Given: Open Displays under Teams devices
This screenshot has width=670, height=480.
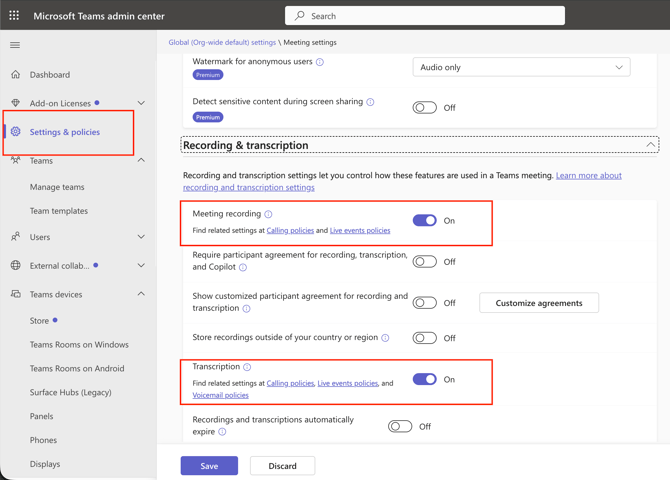Looking at the screenshot, I should [x=45, y=464].
